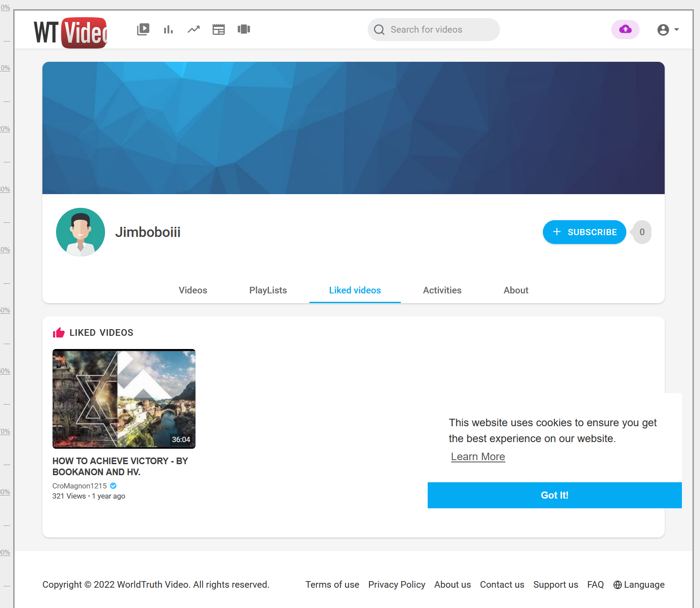Subscribe to the Jimboboiii channel

pos(584,232)
